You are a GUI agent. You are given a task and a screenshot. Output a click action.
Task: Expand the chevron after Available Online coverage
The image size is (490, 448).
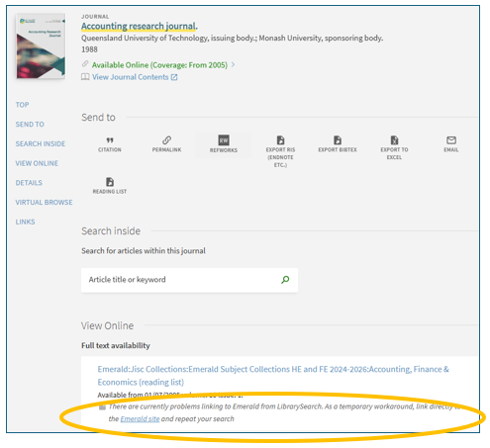tap(233, 64)
